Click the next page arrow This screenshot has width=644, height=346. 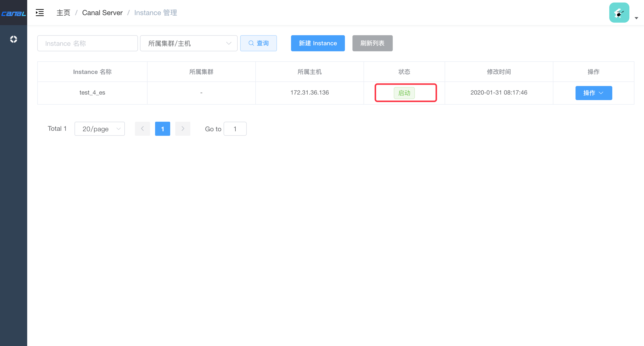coord(183,129)
